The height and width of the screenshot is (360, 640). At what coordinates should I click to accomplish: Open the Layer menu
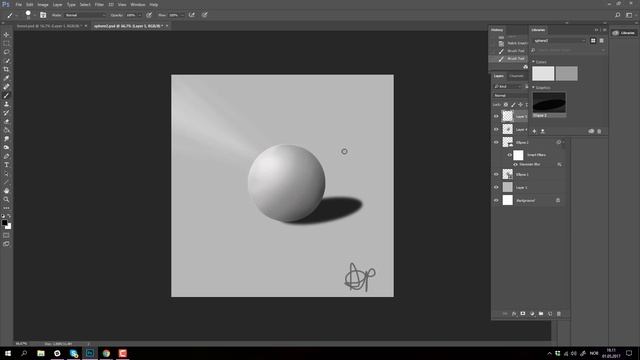pyautogui.click(x=58, y=4)
